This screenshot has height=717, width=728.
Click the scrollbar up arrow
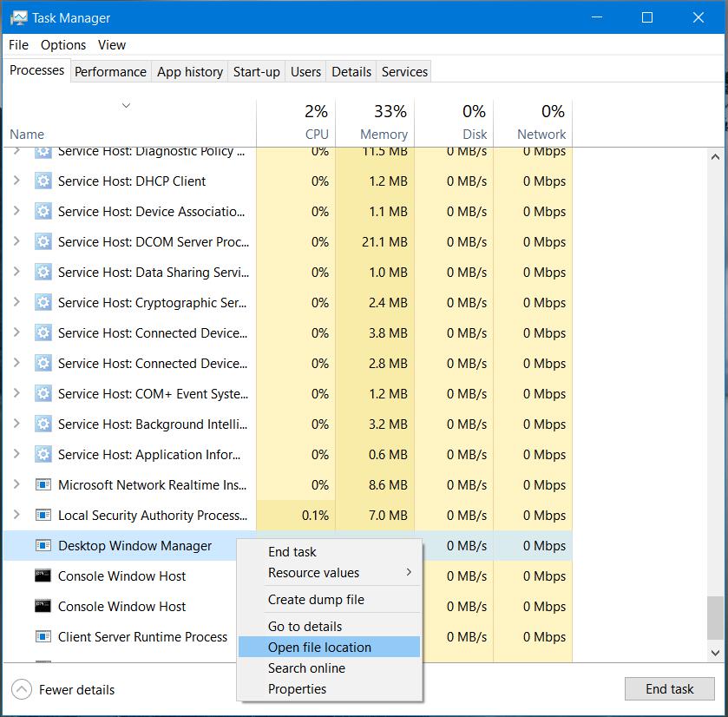click(715, 157)
